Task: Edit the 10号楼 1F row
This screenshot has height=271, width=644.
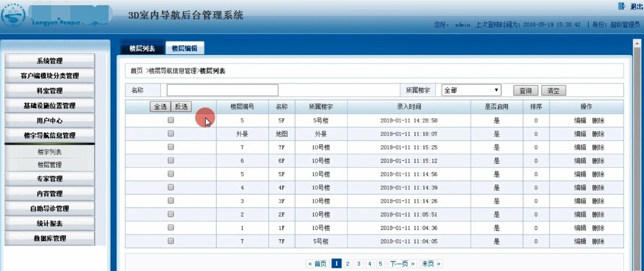Action: click(580, 228)
